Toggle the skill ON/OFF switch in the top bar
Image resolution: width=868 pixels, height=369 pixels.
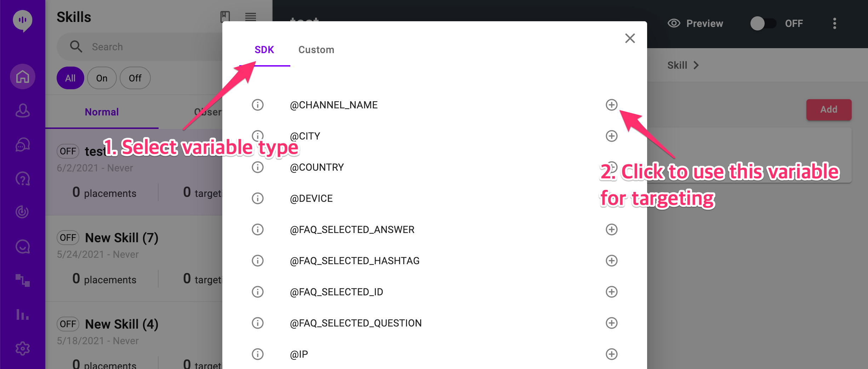tap(763, 23)
